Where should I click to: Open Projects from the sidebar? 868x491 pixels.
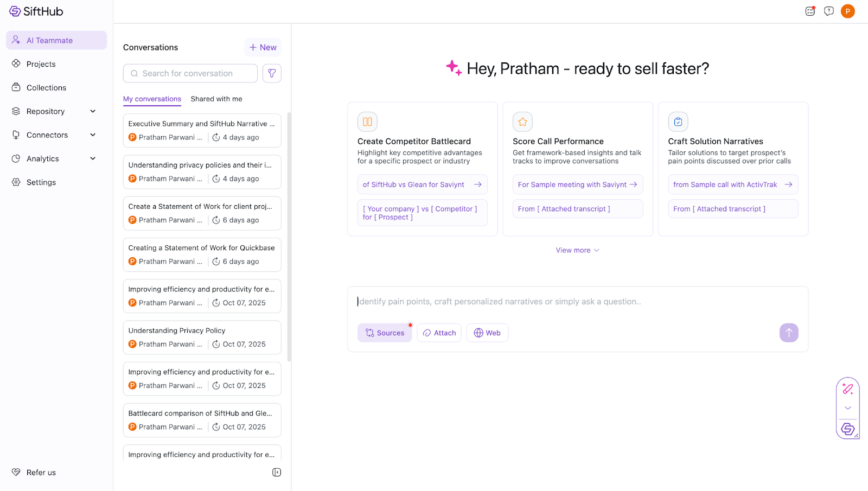pyautogui.click(x=41, y=64)
